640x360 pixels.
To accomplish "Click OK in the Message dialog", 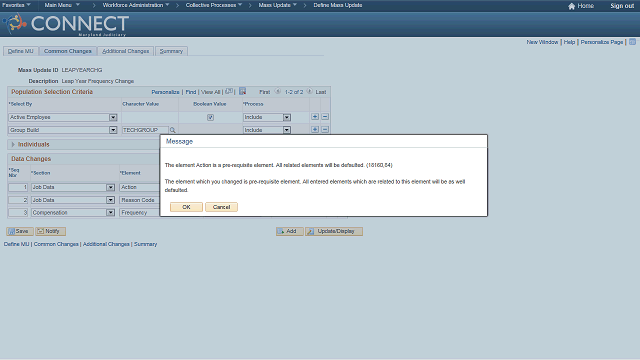I will click(186, 207).
